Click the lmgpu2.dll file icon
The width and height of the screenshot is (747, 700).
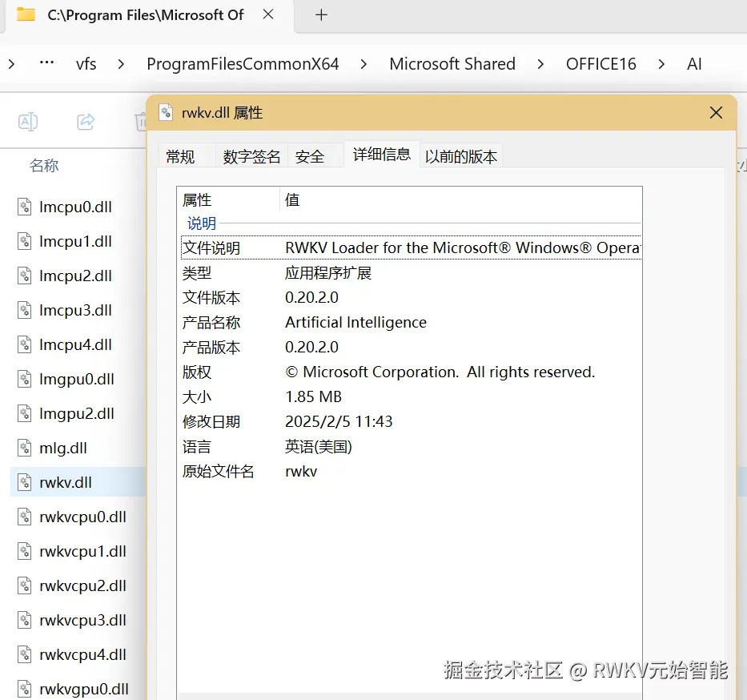tap(23, 413)
